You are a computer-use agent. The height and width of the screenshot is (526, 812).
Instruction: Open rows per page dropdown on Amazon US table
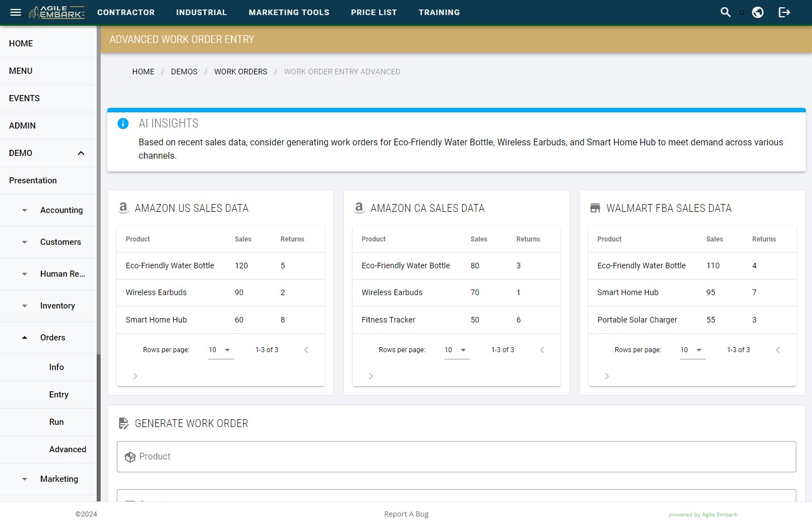tap(220, 349)
